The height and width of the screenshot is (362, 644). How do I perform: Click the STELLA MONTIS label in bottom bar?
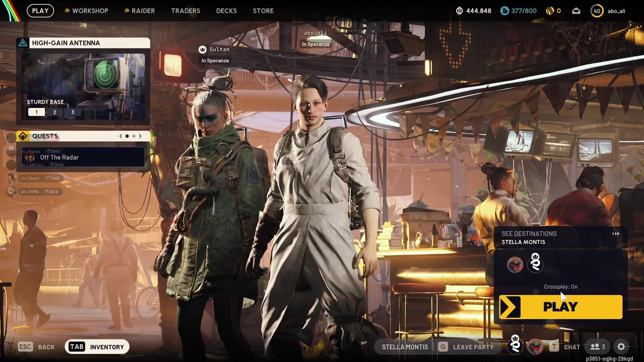click(x=405, y=347)
